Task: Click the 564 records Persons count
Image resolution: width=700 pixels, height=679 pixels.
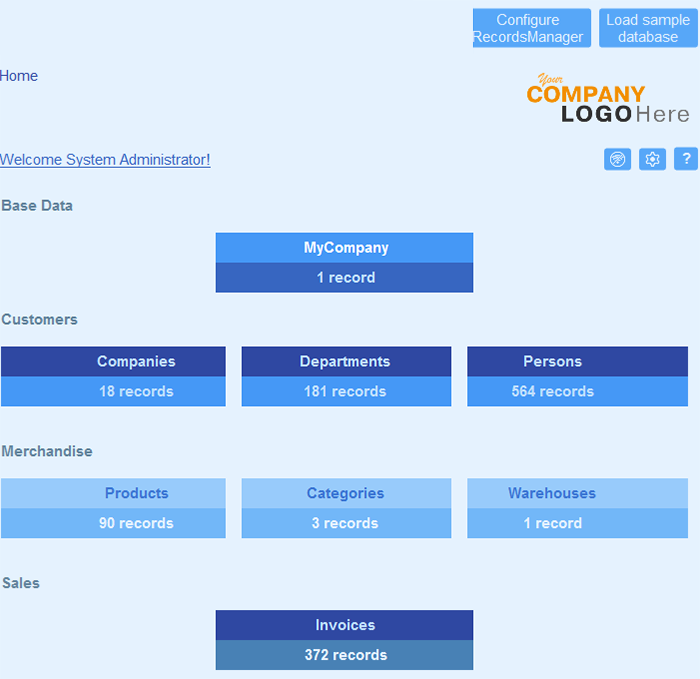Action: tap(552, 392)
